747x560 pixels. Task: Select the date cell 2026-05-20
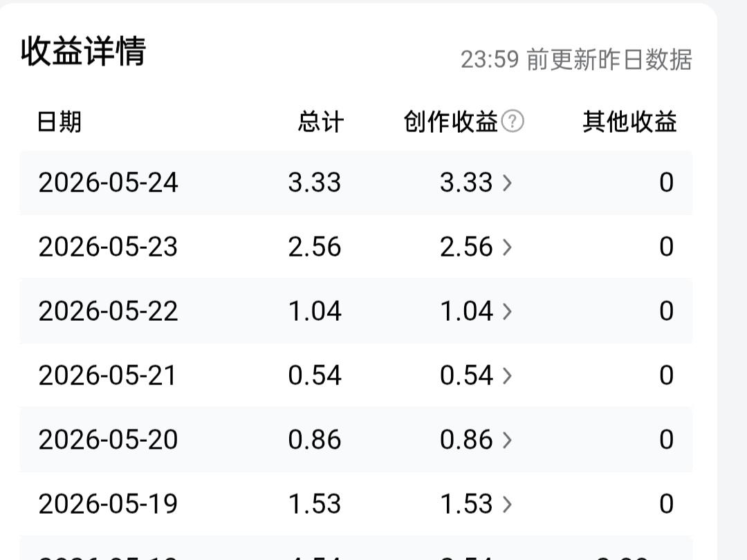(108, 440)
